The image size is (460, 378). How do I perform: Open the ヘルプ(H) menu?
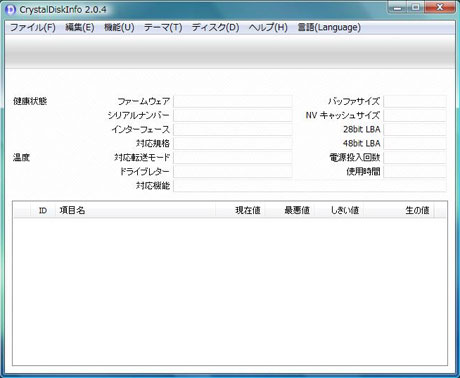268,27
